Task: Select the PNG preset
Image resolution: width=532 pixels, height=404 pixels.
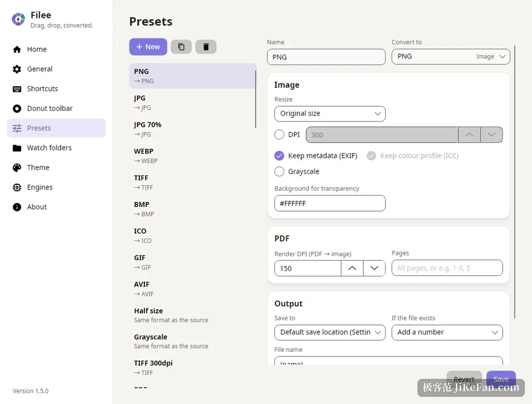Action: click(193, 76)
